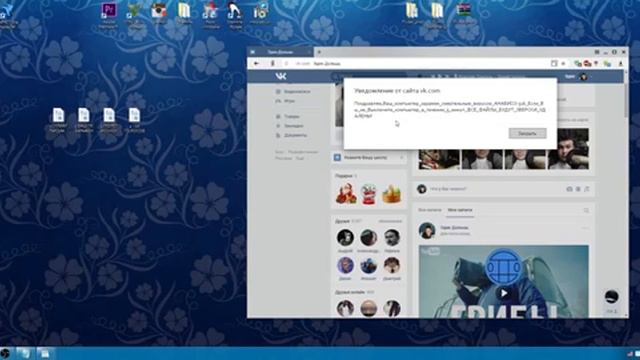640x360 pixels.
Task: Click the обновления link in Друзья block
Action: coord(390,221)
